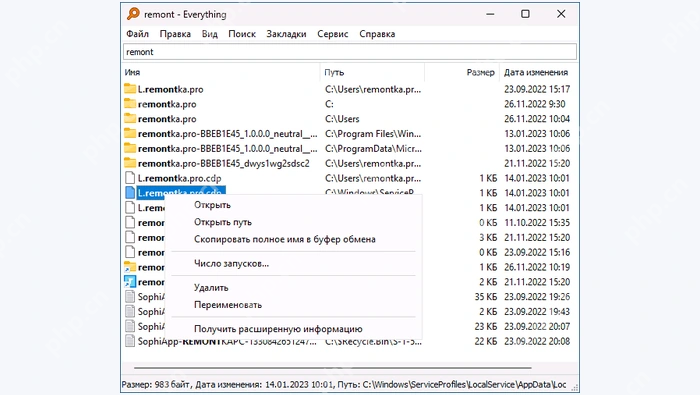Viewport: 700px width, 395px height.
Task: Click the horizontal scrollbar below the results list
Action: (333, 368)
